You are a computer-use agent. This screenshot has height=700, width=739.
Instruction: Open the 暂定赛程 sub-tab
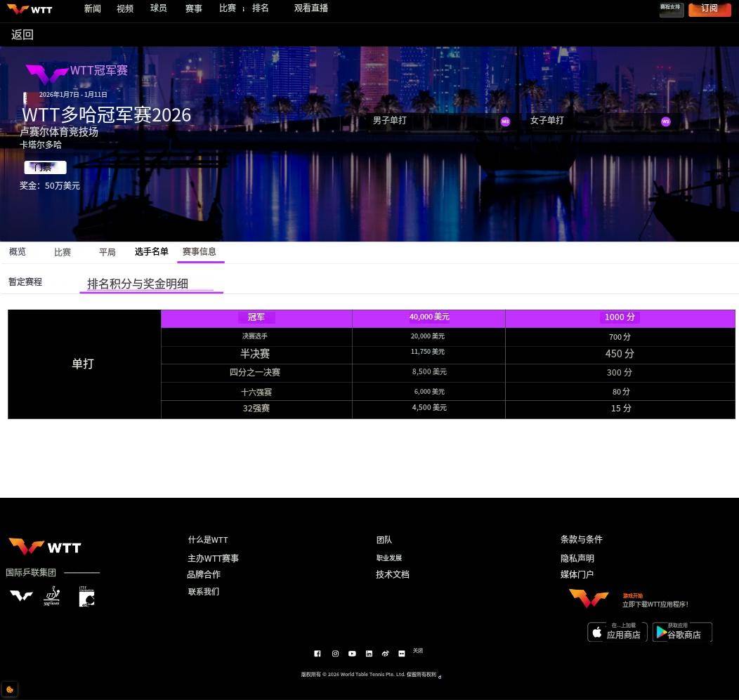[x=25, y=282]
